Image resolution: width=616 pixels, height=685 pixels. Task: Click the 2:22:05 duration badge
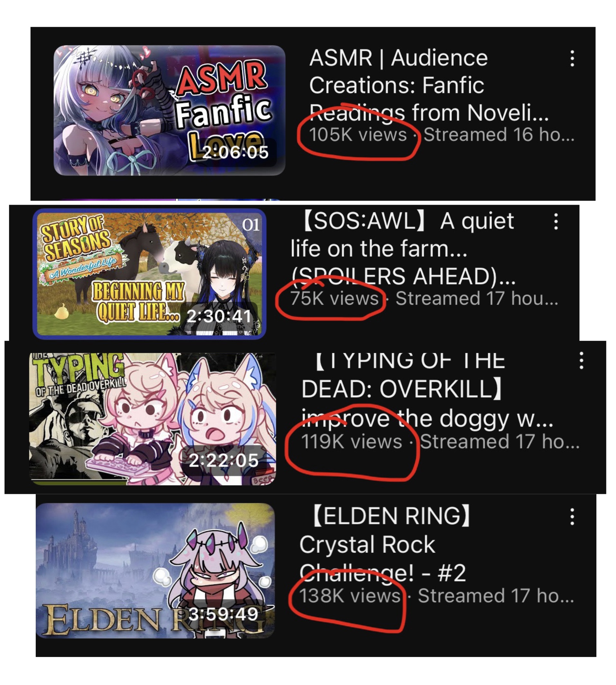(223, 460)
